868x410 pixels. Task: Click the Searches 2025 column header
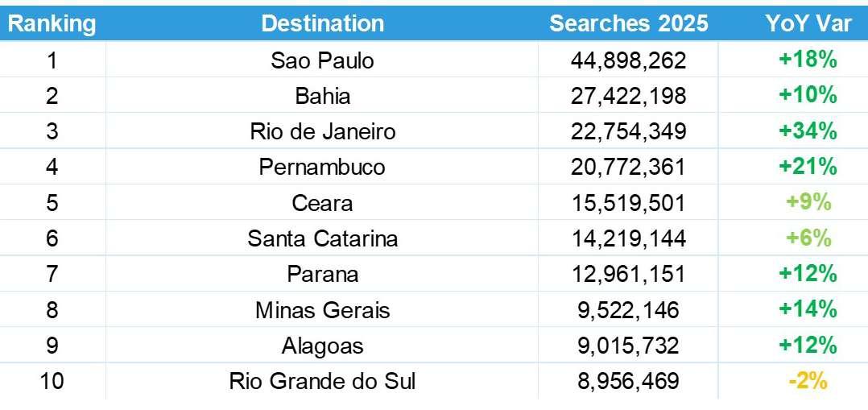[628, 23]
